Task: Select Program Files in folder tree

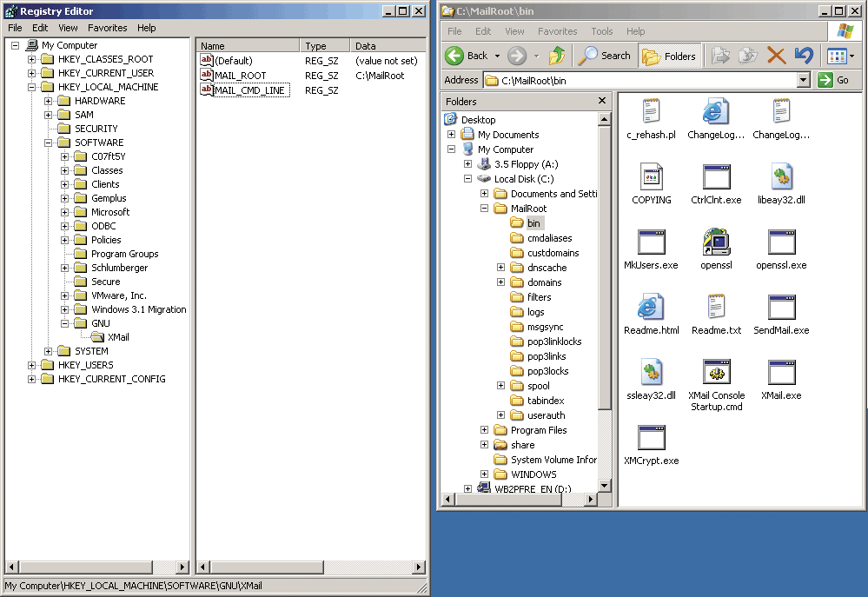Action: click(x=539, y=430)
